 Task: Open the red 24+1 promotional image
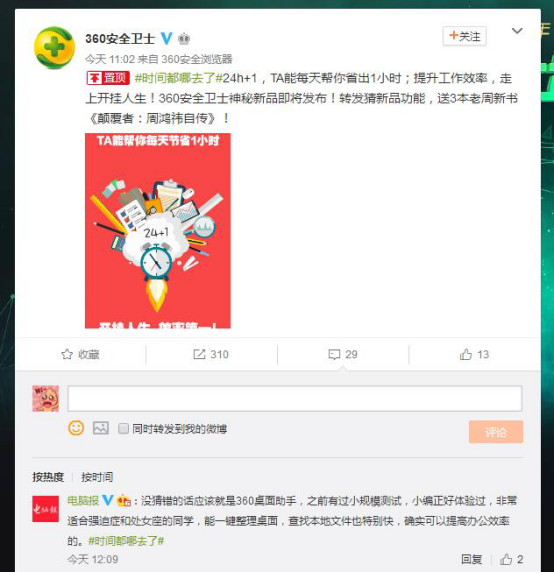tap(158, 231)
